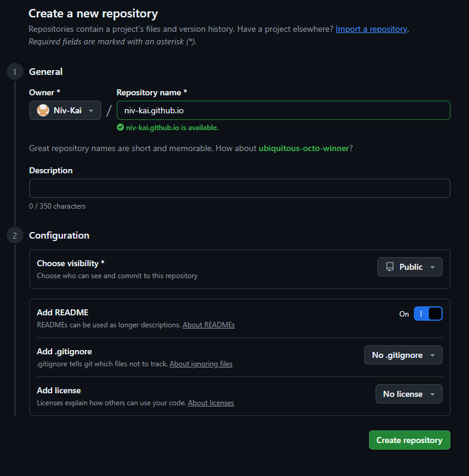Click the caret arrow on the license selector
Screen dimensions: 469x476
(432, 394)
